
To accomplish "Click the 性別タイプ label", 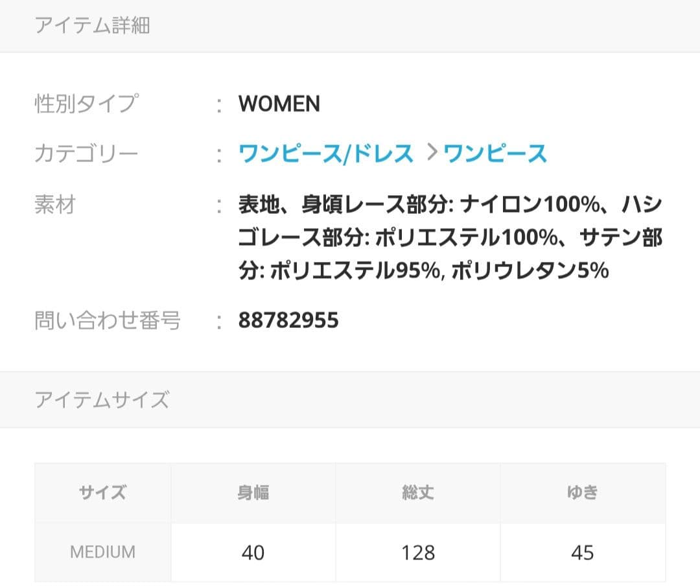I will [86, 104].
